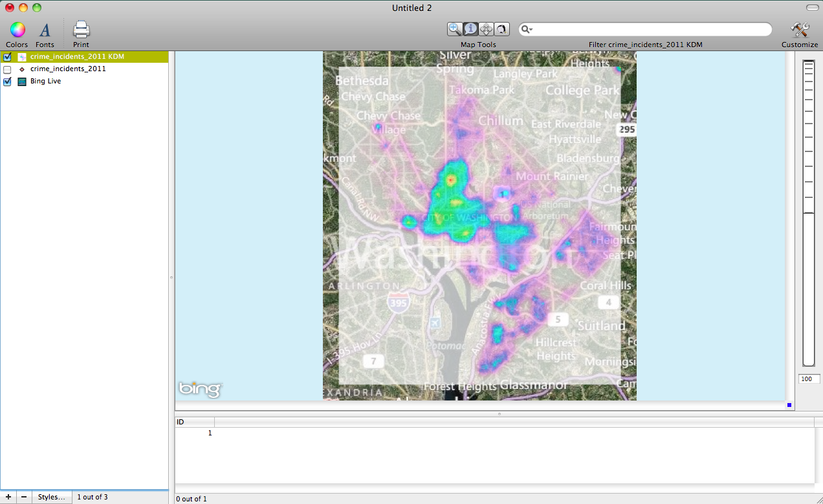Click the Styles... button
Viewport: 823px width, 504px height.
tap(51, 497)
